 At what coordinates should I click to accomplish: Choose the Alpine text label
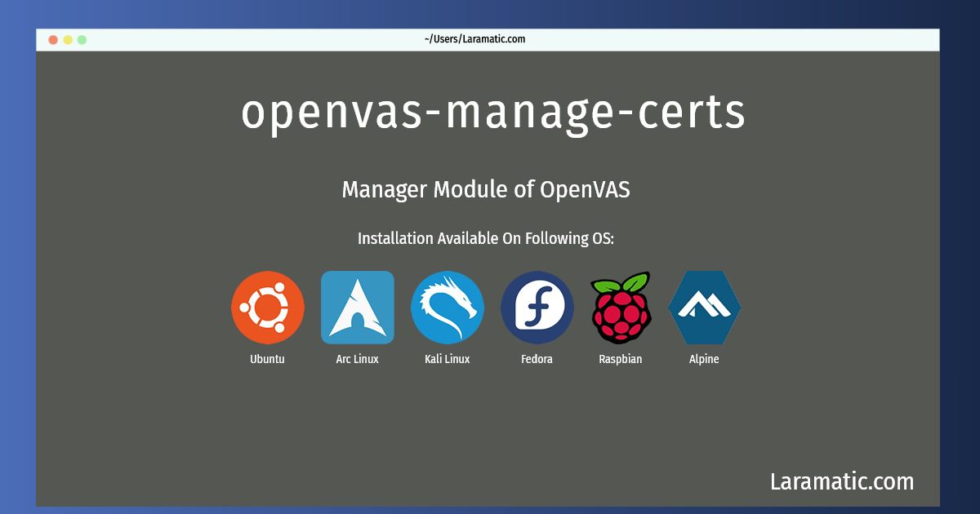[704, 359]
